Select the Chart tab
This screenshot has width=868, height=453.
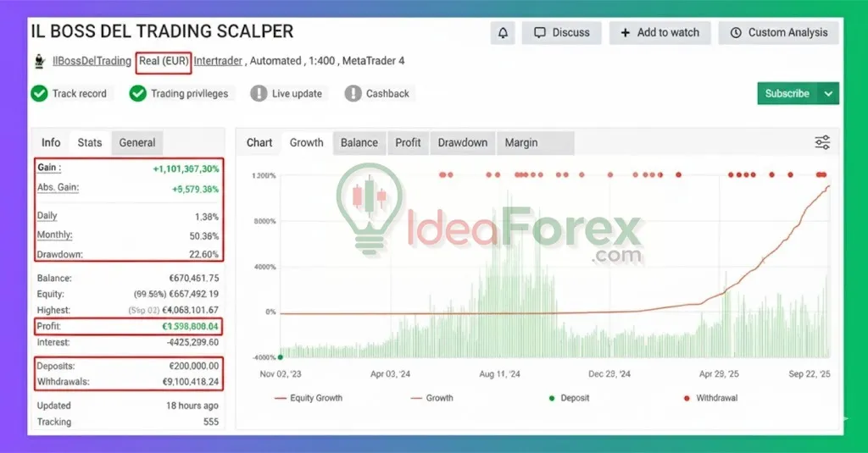259,143
